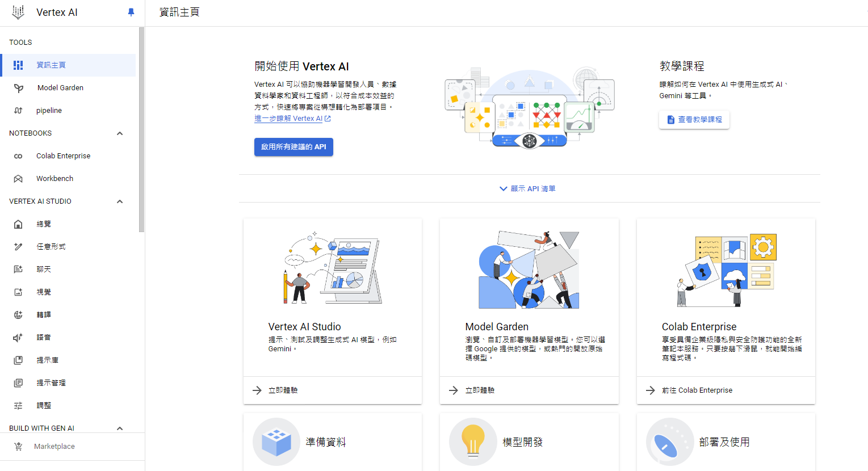Click the Model Garden card illustration
The image size is (868, 471).
click(529, 269)
